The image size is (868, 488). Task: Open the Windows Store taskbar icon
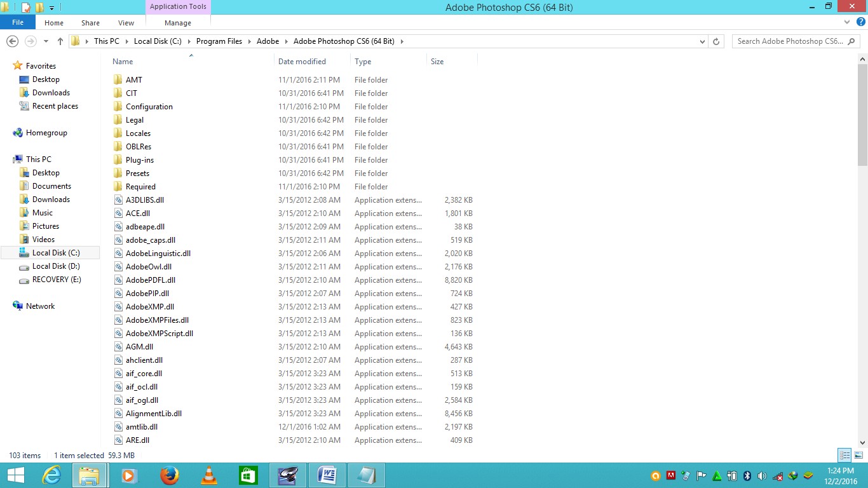point(248,475)
